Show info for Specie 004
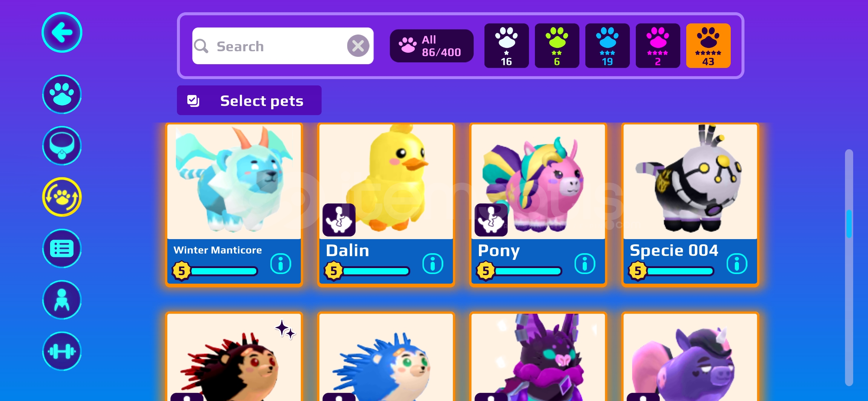This screenshot has width=868, height=401. [x=737, y=264]
